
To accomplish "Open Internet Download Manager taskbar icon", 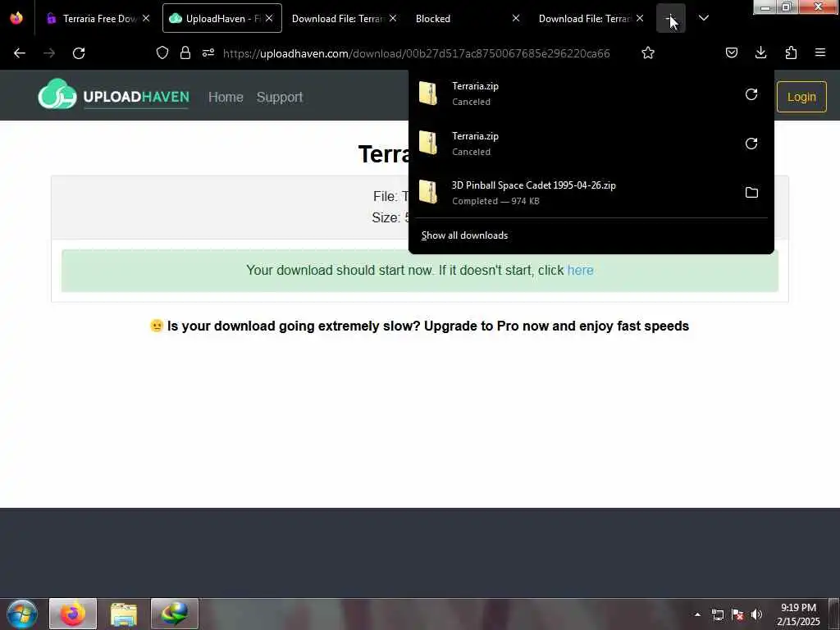I will (175, 614).
